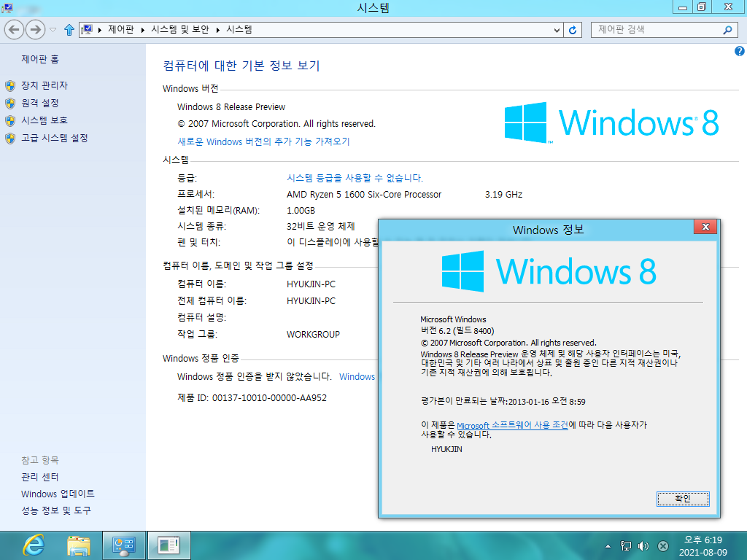Open 관리 센터 link
This screenshot has height=560, width=747.
tap(40, 477)
